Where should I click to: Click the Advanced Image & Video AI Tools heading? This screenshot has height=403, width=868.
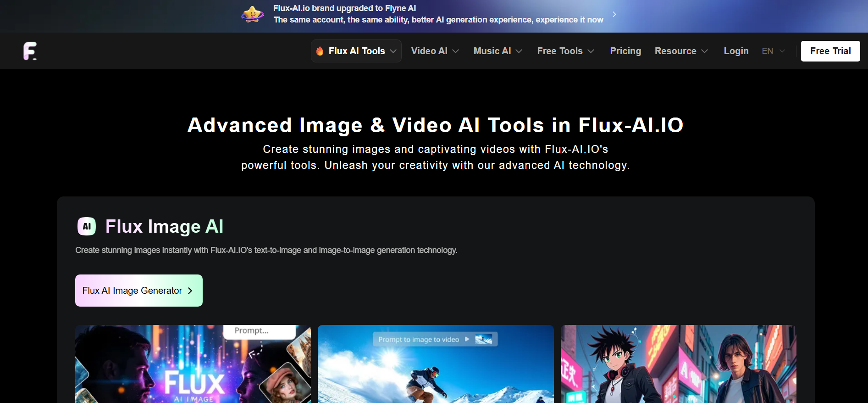click(x=435, y=125)
